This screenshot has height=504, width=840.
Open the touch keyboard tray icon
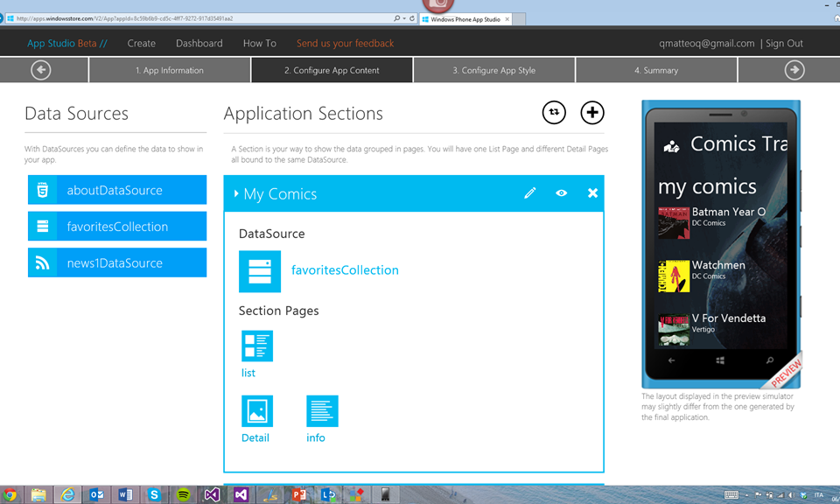pyautogui.click(x=731, y=495)
